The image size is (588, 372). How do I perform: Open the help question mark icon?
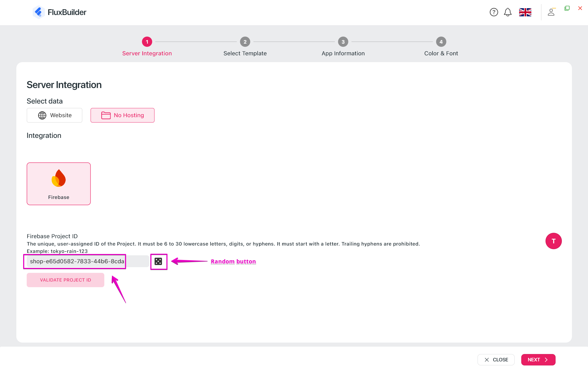pos(493,12)
